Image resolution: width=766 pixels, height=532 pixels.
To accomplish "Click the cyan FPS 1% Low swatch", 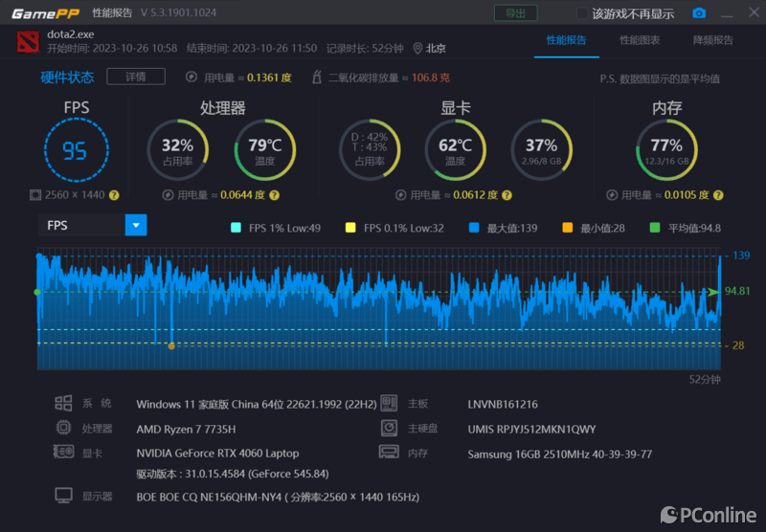I will click(236, 228).
